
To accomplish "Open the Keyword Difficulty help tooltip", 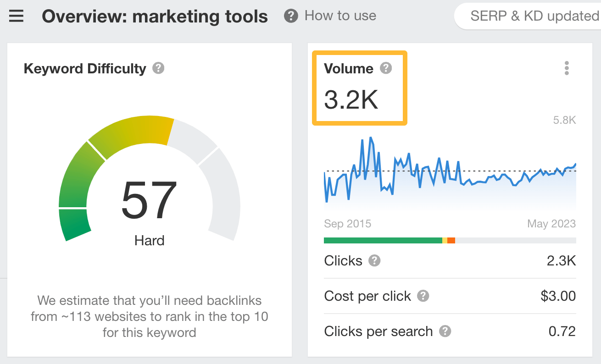I will (x=158, y=69).
